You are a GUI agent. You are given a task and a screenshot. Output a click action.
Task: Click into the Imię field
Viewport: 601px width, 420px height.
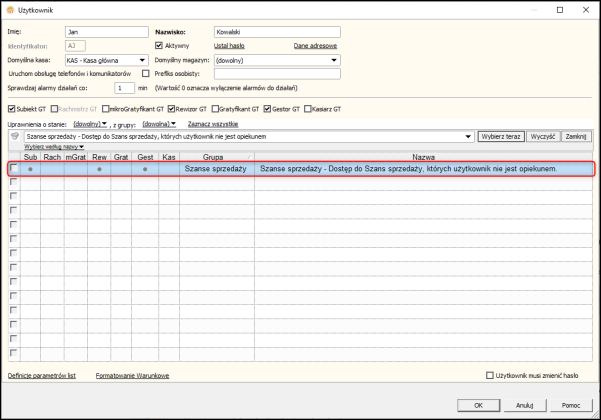(107, 32)
